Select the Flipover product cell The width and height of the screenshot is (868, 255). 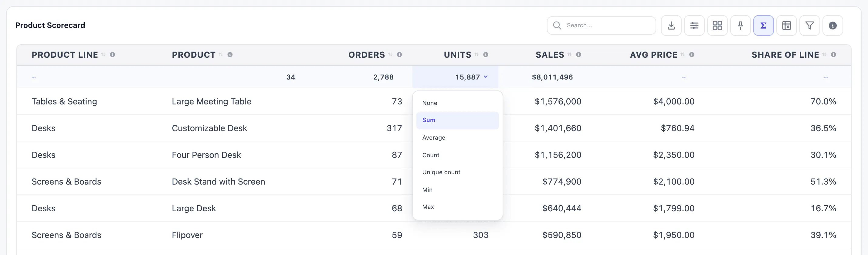pyautogui.click(x=187, y=235)
